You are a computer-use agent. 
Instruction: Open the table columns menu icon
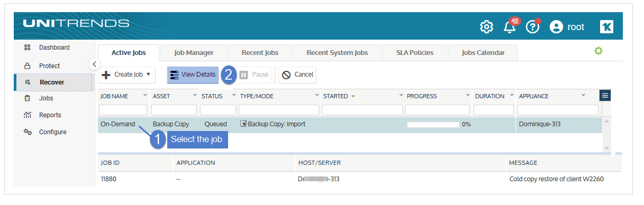[x=605, y=96]
